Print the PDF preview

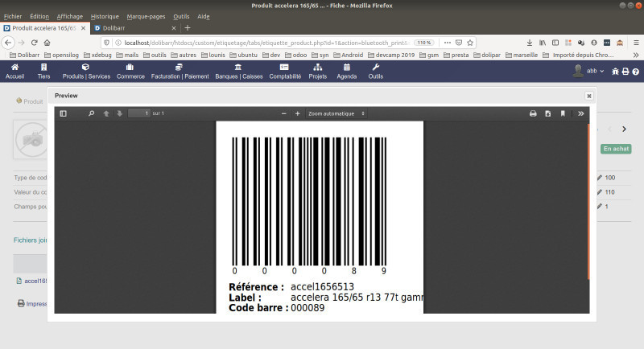pyautogui.click(x=533, y=113)
